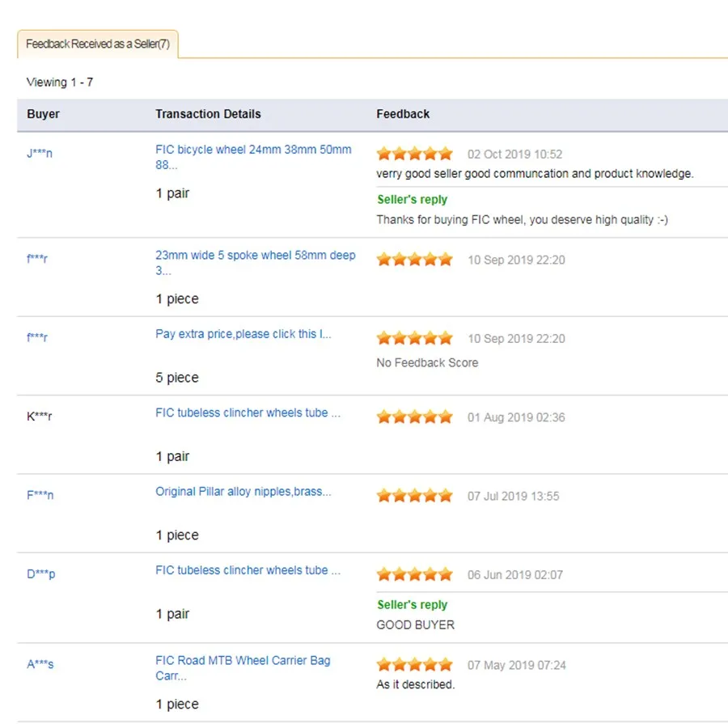This screenshot has width=728, height=728.
Task: Open the Pay extra price product link
Action: (243, 334)
